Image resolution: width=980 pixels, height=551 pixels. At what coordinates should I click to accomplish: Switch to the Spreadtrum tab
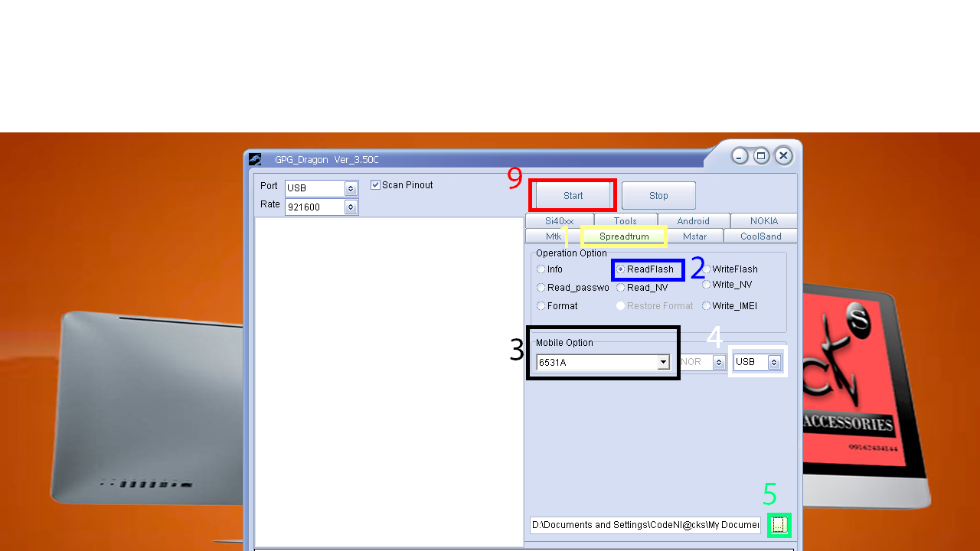coord(624,236)
